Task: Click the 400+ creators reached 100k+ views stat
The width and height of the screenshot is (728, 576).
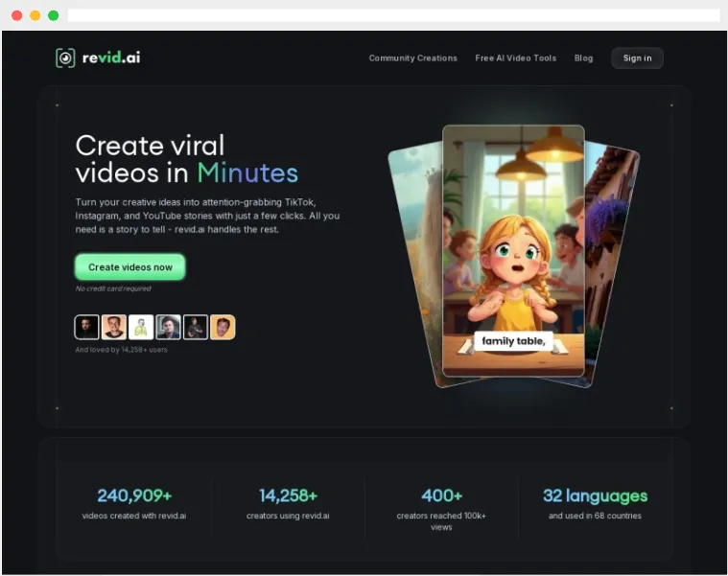Action: [x=441, y=509]
